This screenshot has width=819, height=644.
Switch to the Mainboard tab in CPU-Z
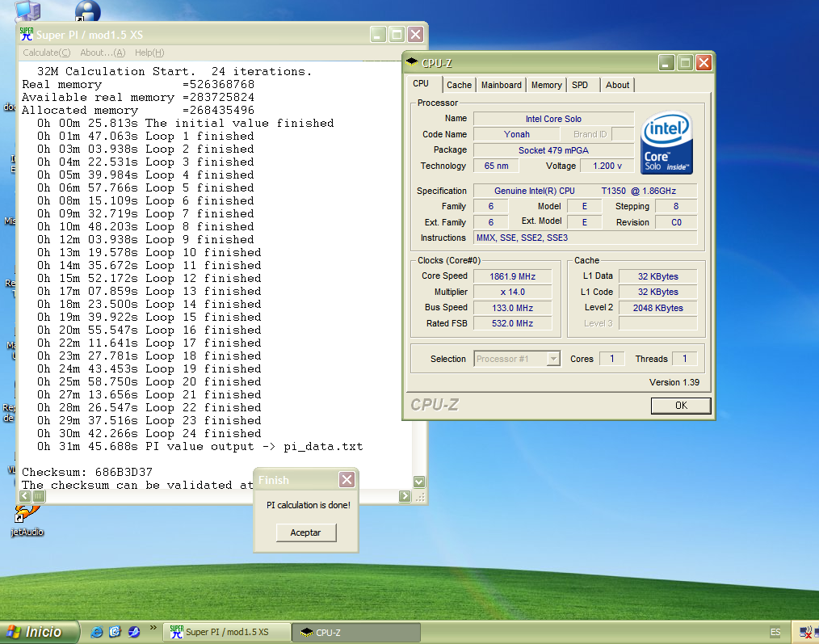[x=502, y=85]
